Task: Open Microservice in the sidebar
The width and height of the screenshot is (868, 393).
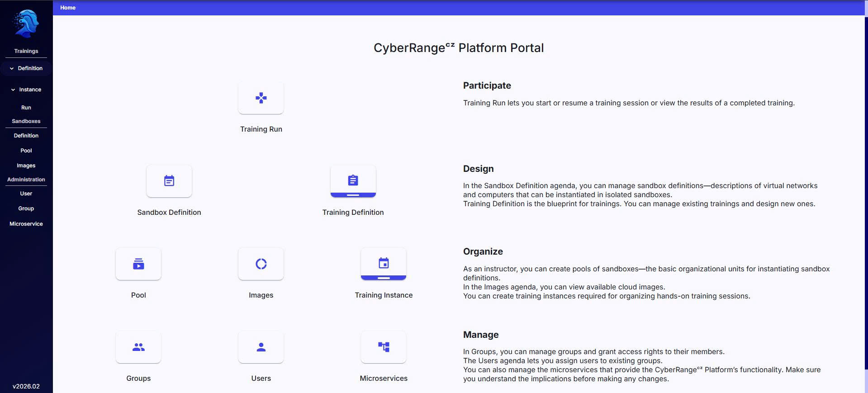Action: coord(26,224)
